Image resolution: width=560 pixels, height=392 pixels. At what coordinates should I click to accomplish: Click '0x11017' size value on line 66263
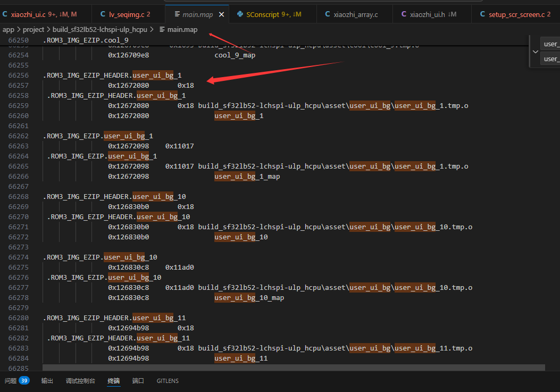click(x=180, y=146)
